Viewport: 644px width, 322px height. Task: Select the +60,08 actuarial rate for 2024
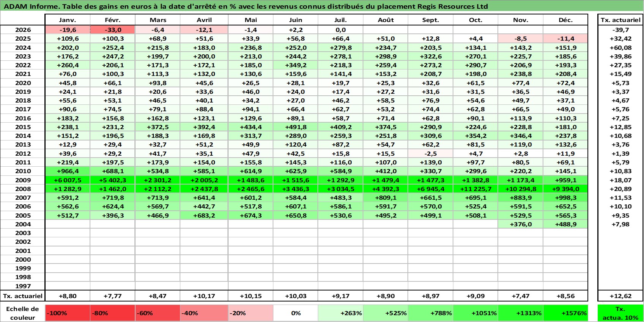point(620,47)
